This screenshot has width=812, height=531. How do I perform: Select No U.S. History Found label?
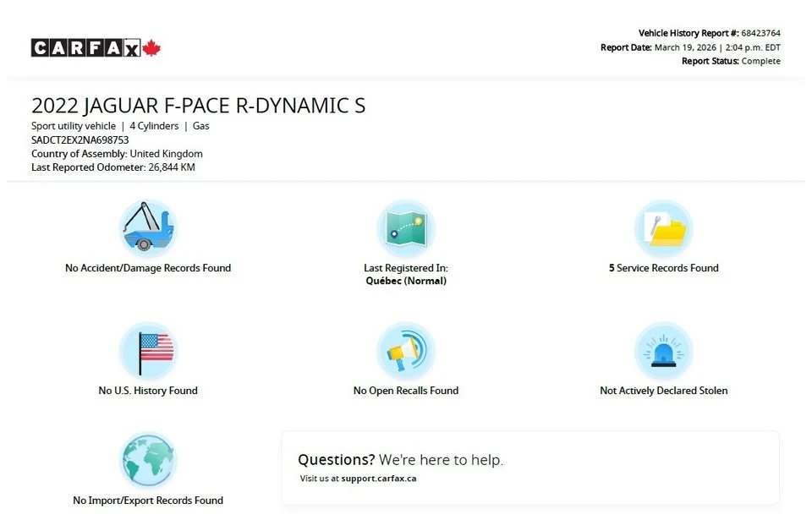pos(148,391)
